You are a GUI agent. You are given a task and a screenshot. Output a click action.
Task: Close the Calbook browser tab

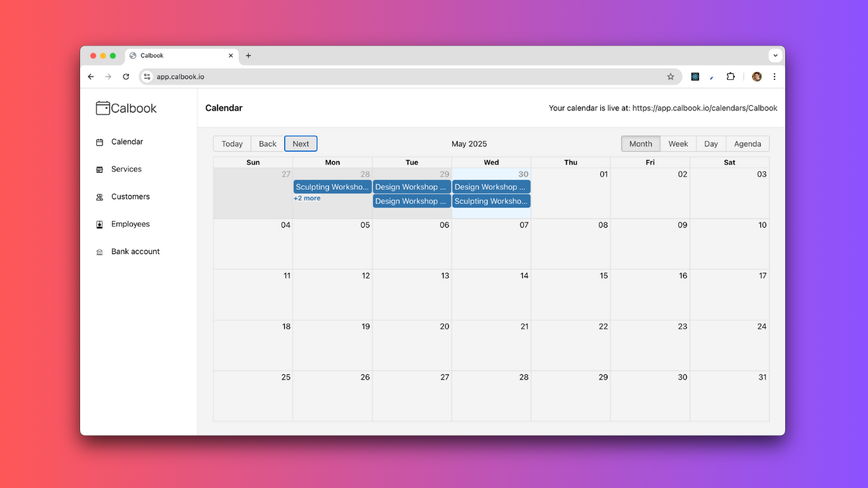point(231,56)
